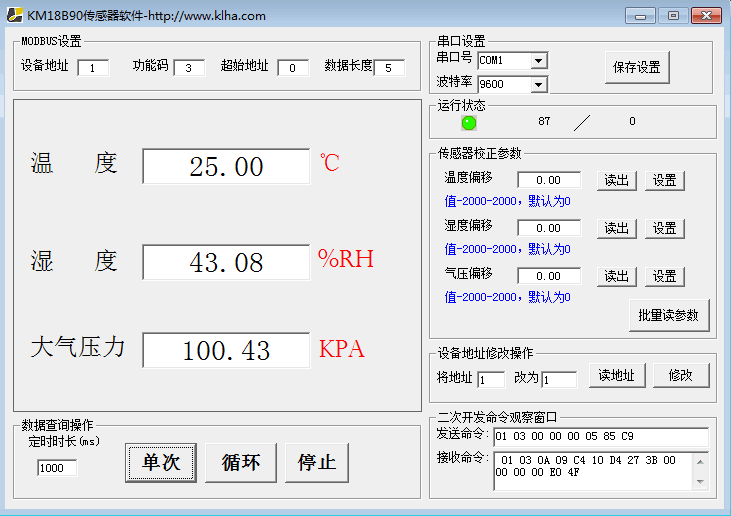Click 设置 for 气压偏移
The width and height of the screenshot is (731, 516).
665,276
